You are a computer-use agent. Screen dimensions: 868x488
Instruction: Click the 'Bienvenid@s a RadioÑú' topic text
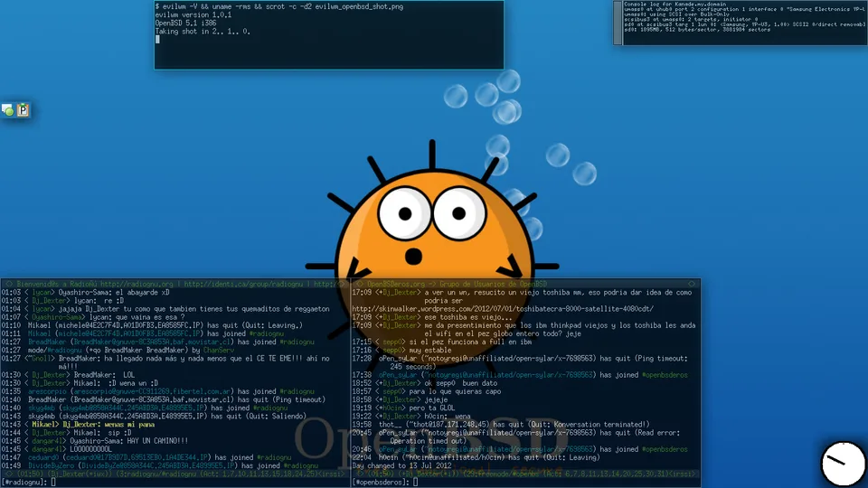(57, 284)
